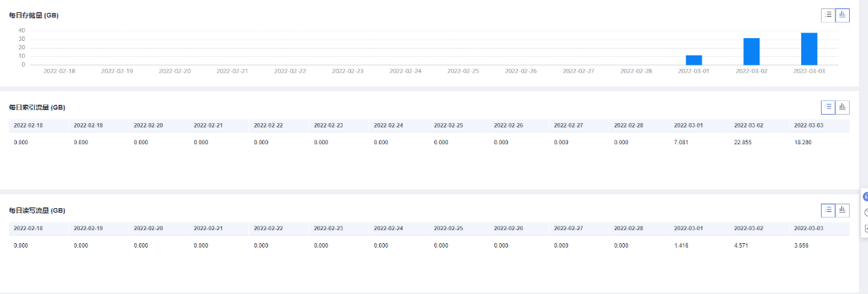This screenshot has width=868, height=294.
Task: Show 每日索引流量 as bar chart
Action: pyautogui.click(x=842, y=107)
